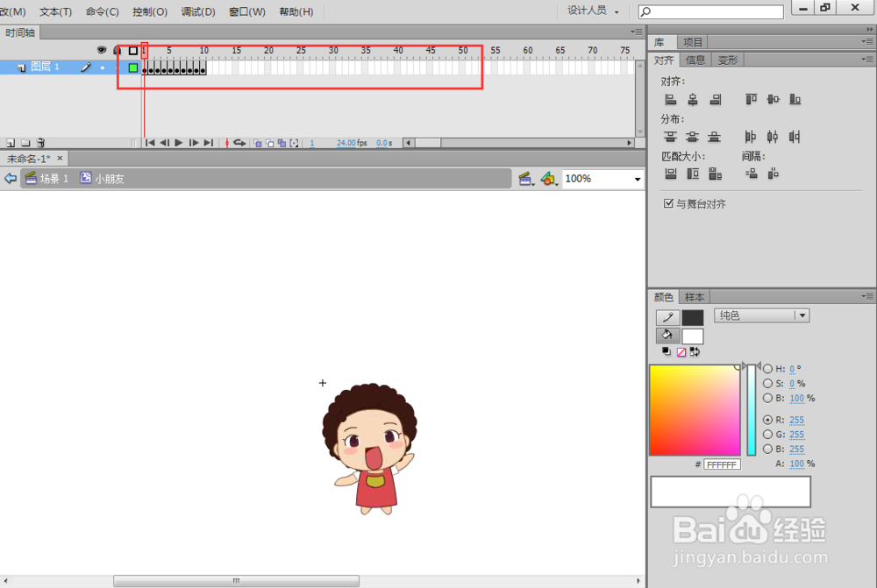Click align left edge icon

[670, 100]
